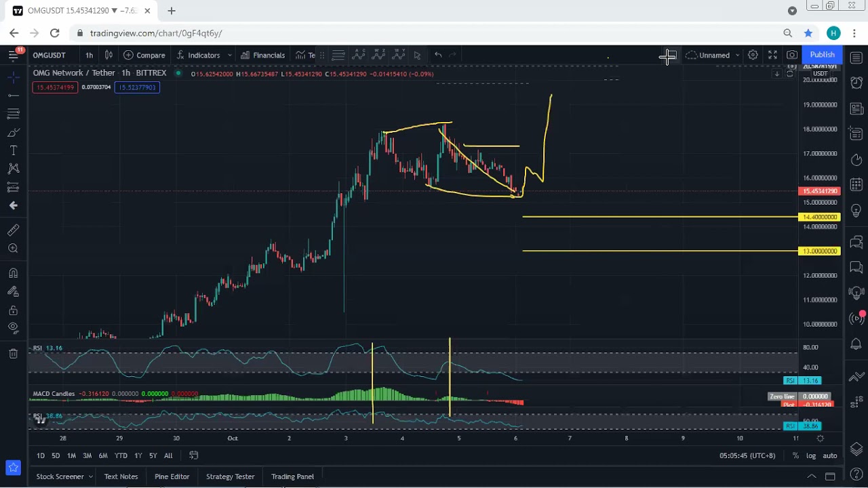Select the YTD date range
Image resolution: width=868 pixels, height=488 pixels.
(x=121, y=455)
